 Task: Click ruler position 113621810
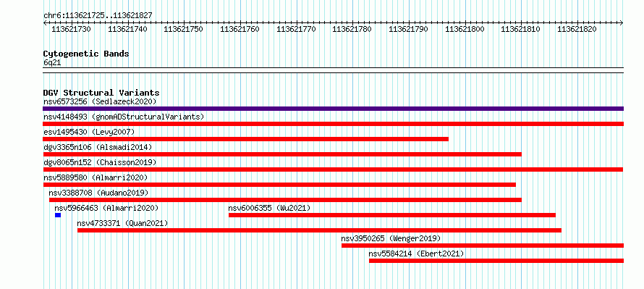(x=521, y=29)
